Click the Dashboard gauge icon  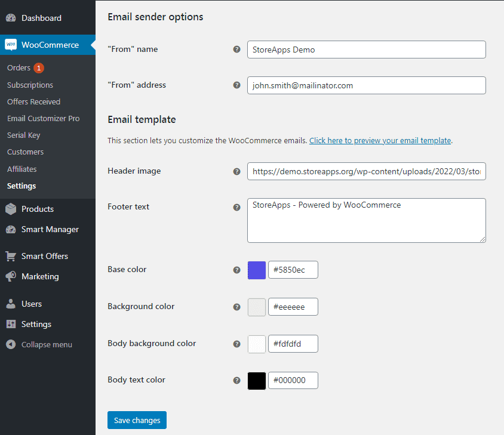pyautogui.click(x=11, y=18)
